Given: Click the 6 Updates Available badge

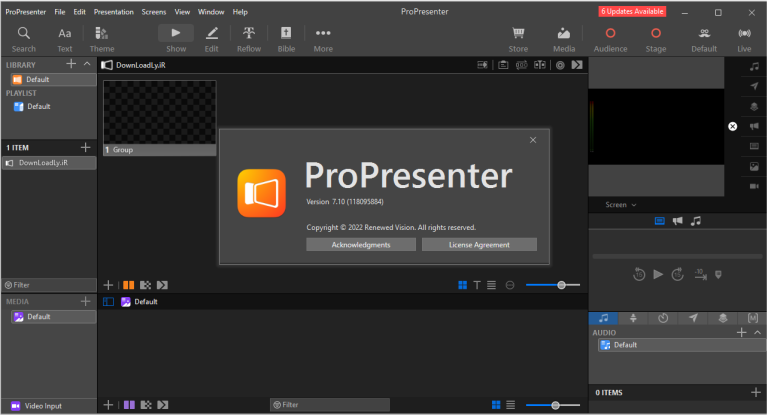Looking at the screenshot, I should pos(632,11).
